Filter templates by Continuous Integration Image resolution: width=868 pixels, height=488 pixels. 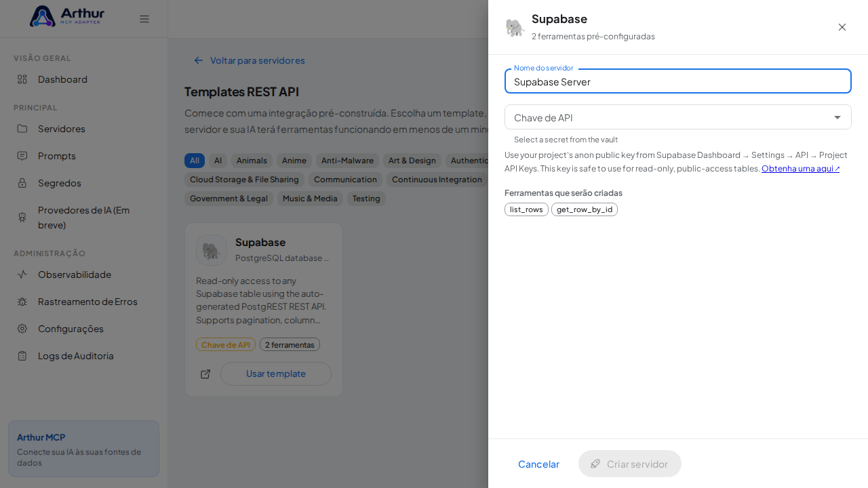pyautogui.click(x=437, y=180)
